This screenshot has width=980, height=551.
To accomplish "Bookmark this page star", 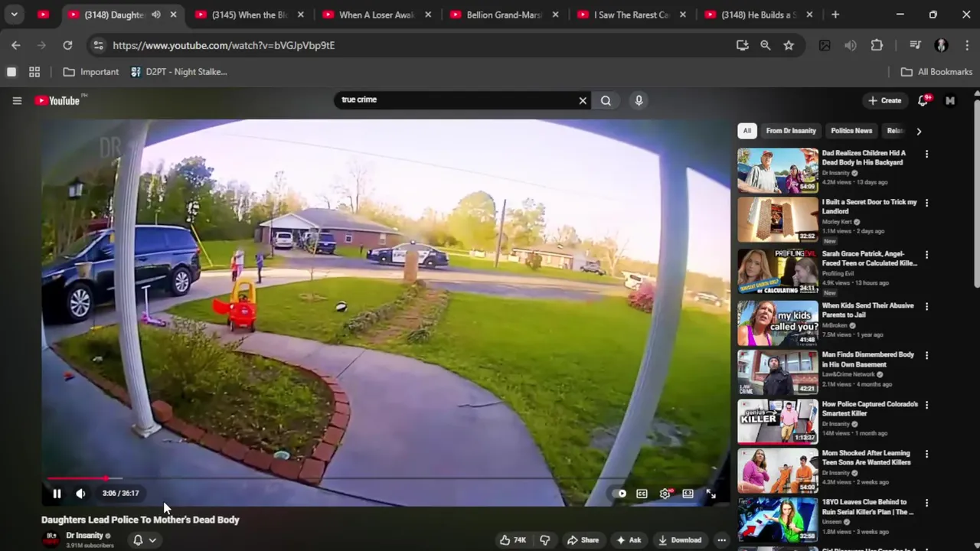I will click(x=789, y=45).
